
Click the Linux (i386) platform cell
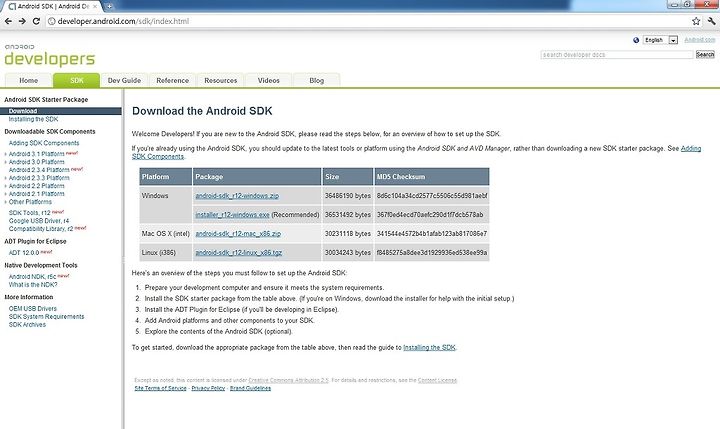166,253
